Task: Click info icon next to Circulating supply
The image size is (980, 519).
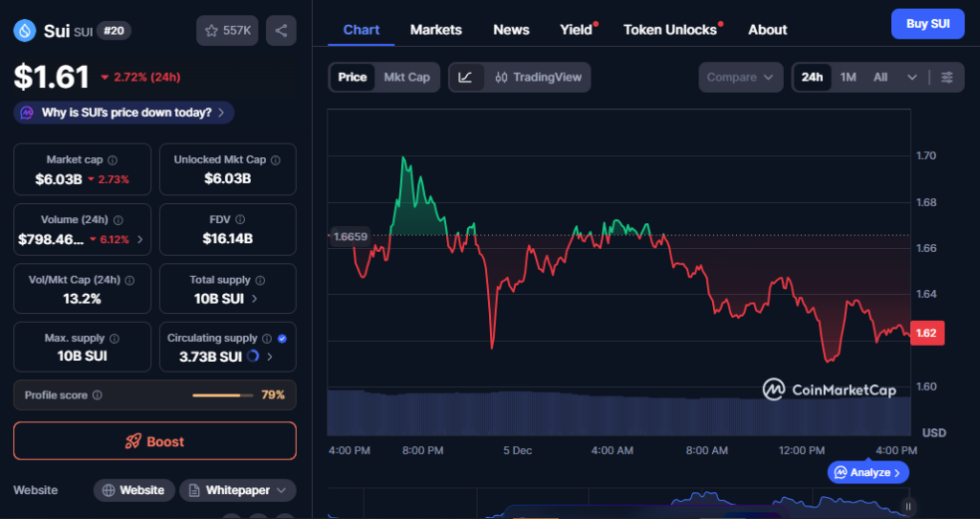Action: pos(267,338)
